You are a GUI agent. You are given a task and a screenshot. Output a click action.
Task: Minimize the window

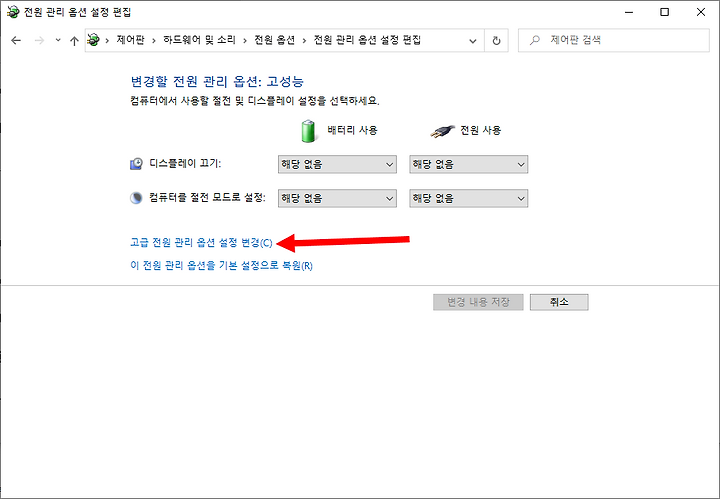click(629, 12)
